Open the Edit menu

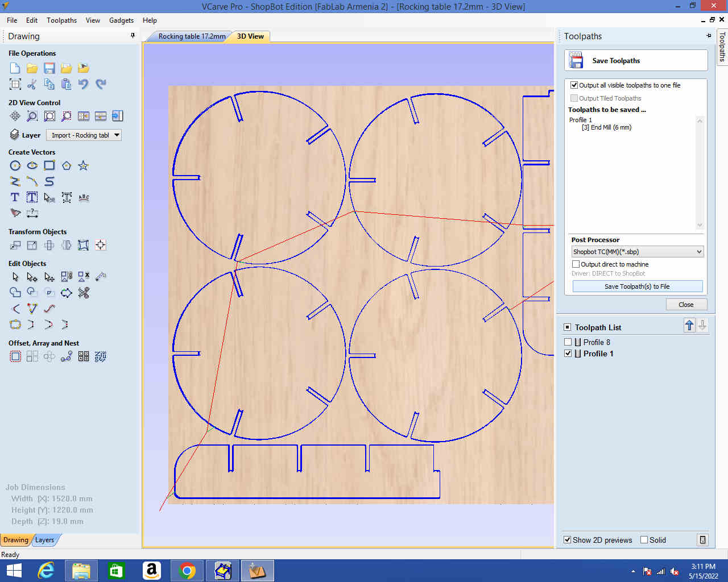click(x=32, y=20)
